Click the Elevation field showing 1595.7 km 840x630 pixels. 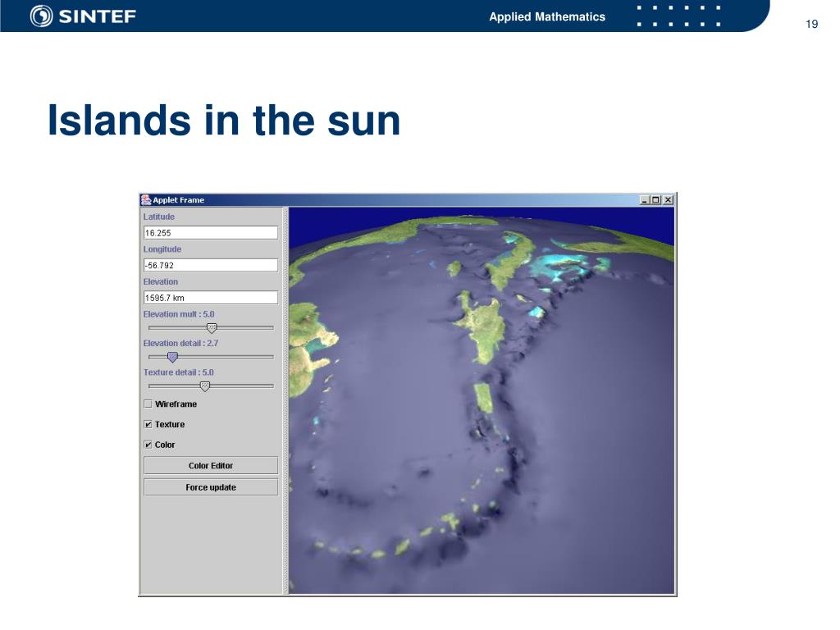point(211,297)
